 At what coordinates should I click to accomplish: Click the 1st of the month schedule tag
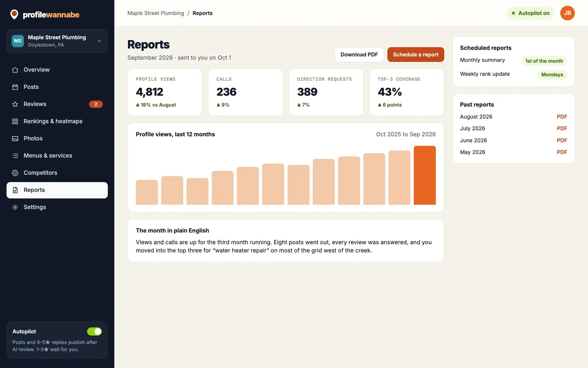click(x=544, y=61)
